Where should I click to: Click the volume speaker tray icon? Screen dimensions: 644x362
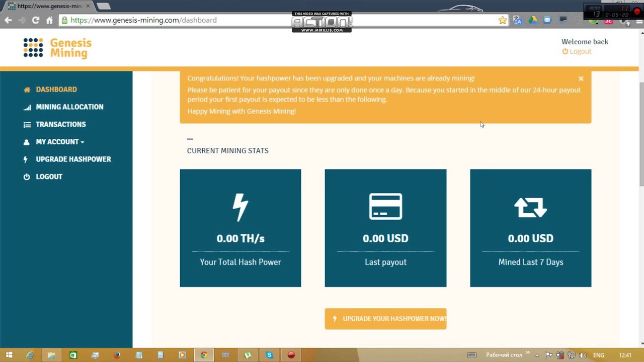pos(583,355)
